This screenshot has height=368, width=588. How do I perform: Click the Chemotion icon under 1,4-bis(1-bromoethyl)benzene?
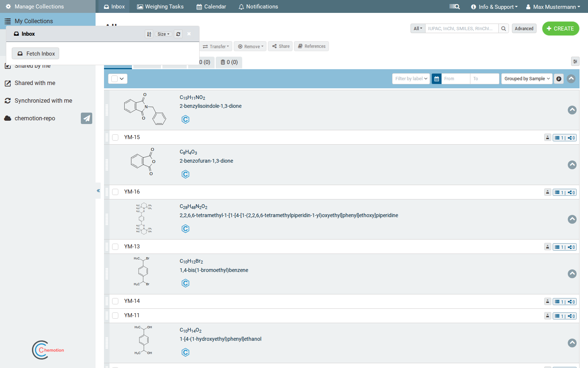pos(186,283)
